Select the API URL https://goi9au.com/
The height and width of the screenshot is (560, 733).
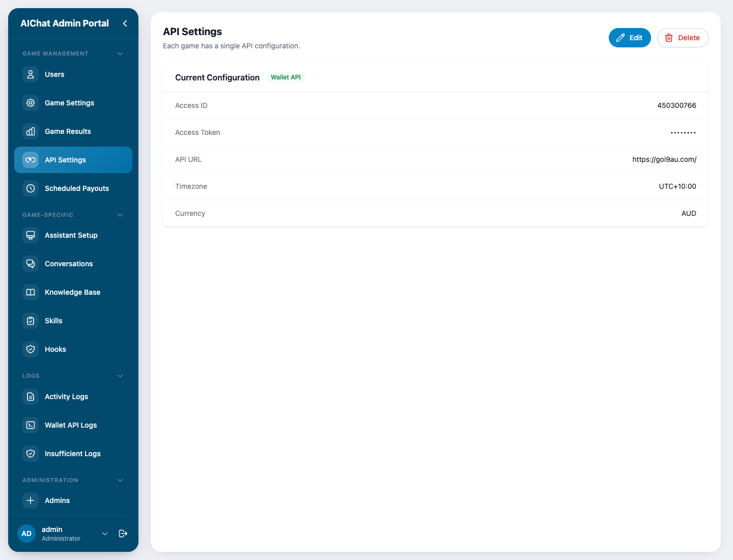(x=664, y=159)
